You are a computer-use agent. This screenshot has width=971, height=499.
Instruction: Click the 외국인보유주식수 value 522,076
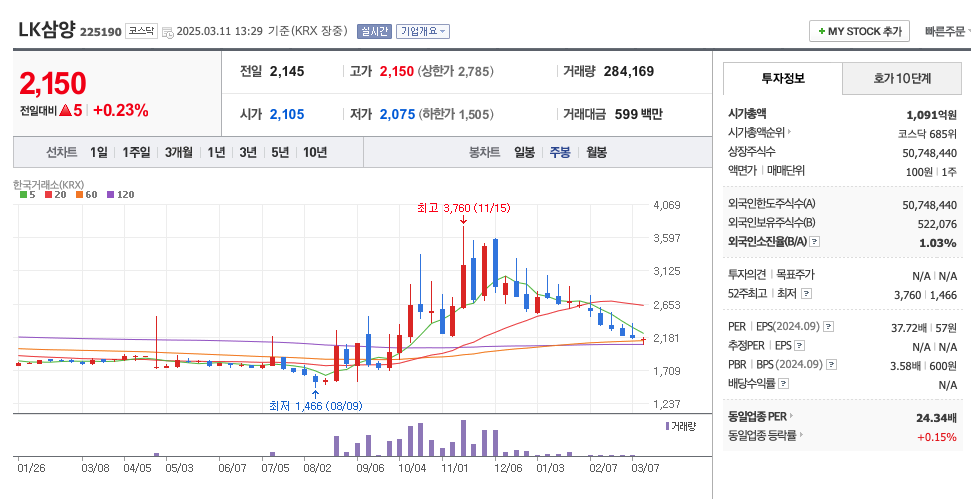point(937,223)
